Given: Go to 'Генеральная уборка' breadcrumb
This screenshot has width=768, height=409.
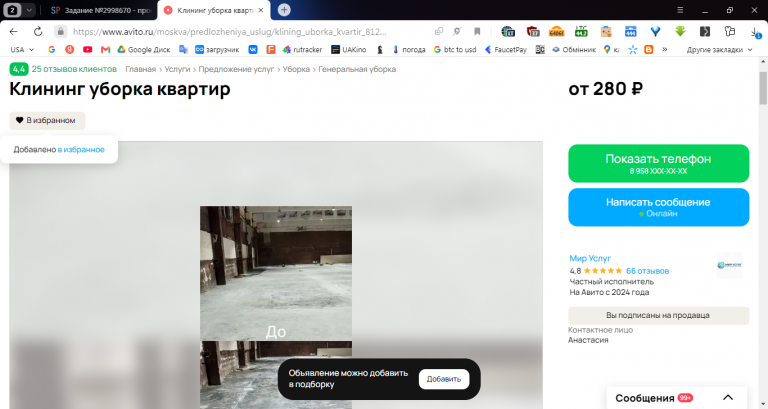Looking at the screenshot, I should (357, 69).
